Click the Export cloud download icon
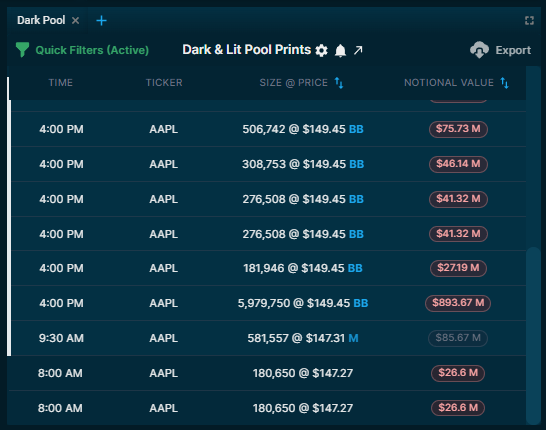546x430 pixels. (x=479, y=50)
